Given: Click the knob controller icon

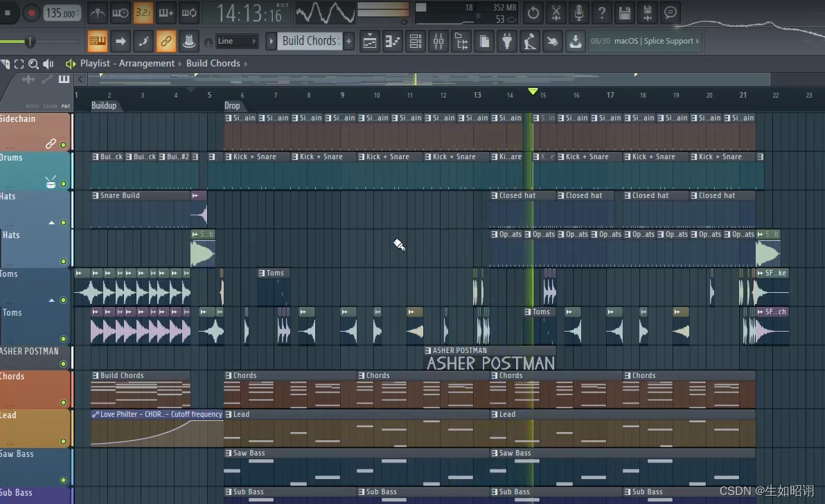Looking at the screenshot, I should (189, 41).
